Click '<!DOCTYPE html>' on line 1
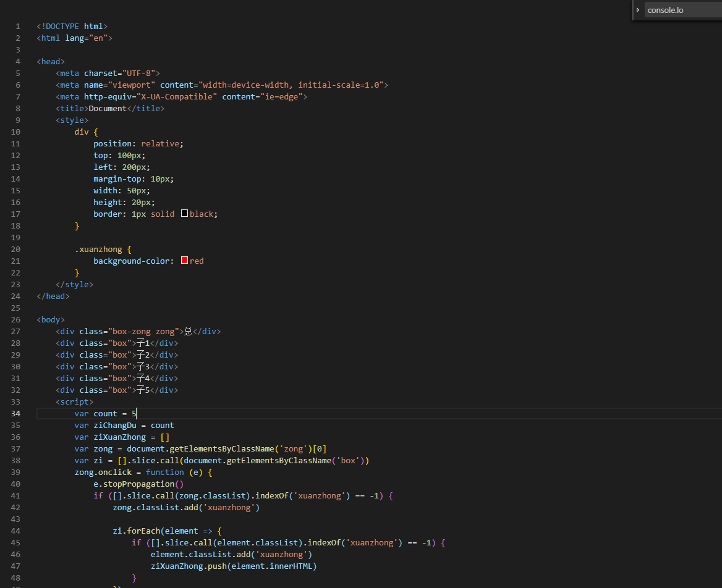This screenshot has height=588, width=722. tap(72, 26)
